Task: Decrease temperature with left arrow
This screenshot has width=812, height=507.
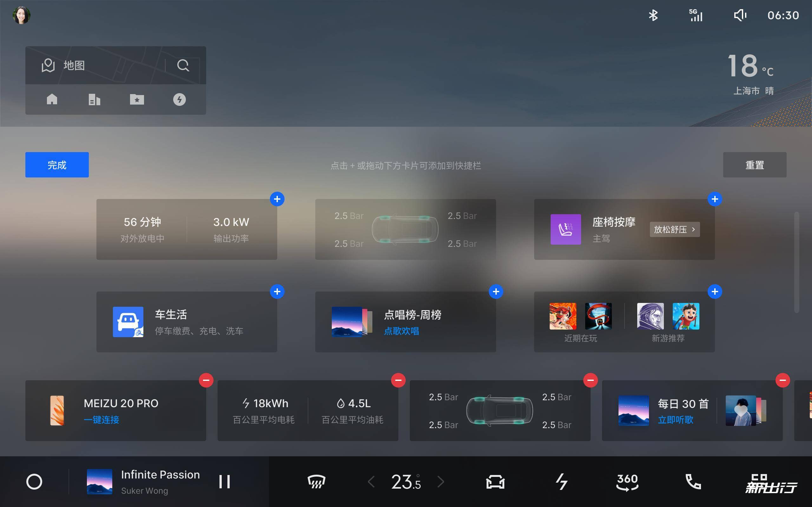Action: click(x=371, y=482)
